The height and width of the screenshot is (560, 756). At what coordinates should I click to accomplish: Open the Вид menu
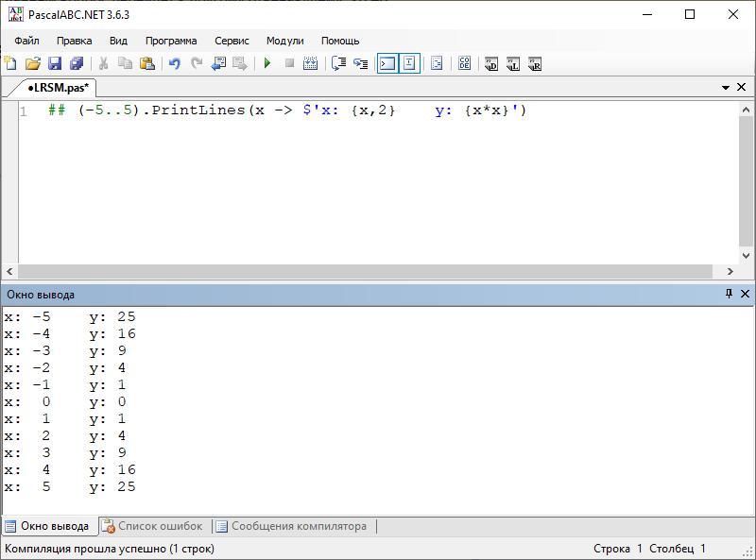(118, 41)
